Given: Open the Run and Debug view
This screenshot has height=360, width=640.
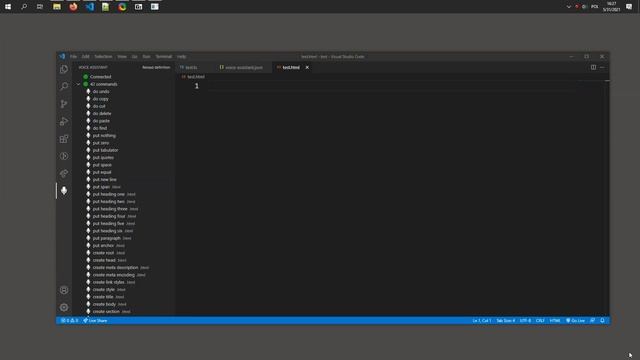Looking at the screenshot, I should [64, 121].
